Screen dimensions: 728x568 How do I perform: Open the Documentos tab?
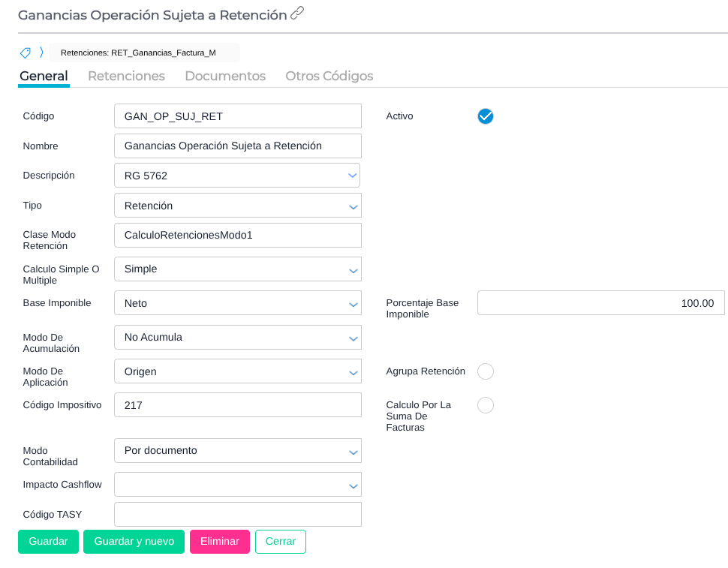[225, 76]
